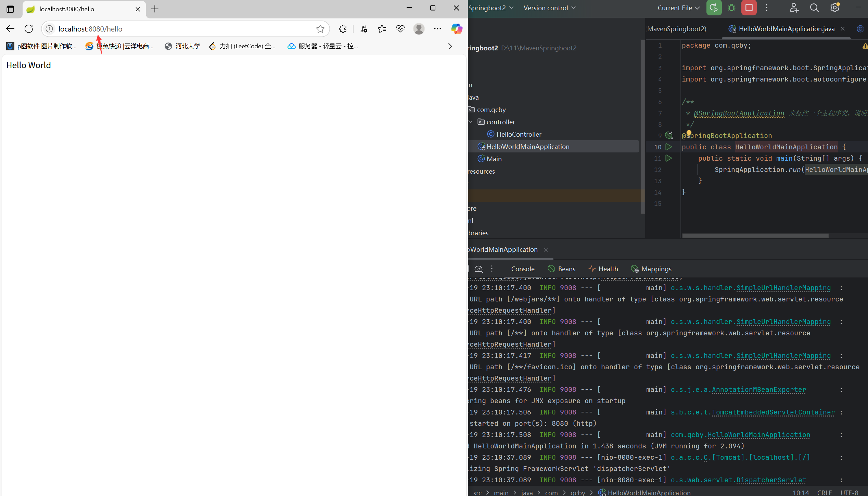Click CRLF line separator in status bar

click(x=825, y=493)
